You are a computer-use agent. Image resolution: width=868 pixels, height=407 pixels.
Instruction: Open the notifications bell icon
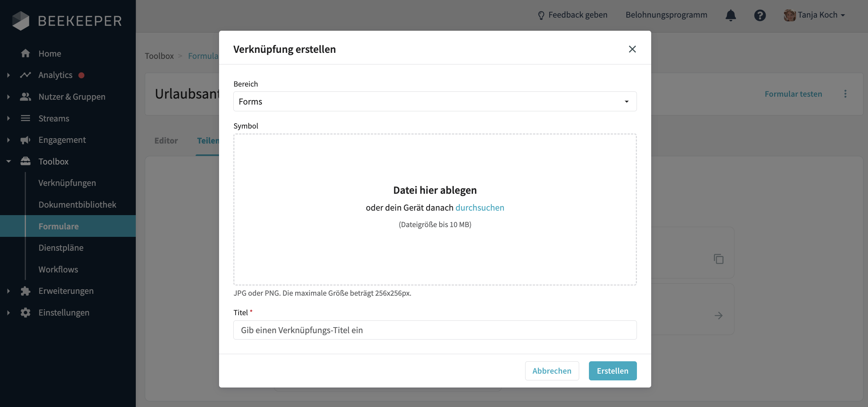(x=731, y=15)
